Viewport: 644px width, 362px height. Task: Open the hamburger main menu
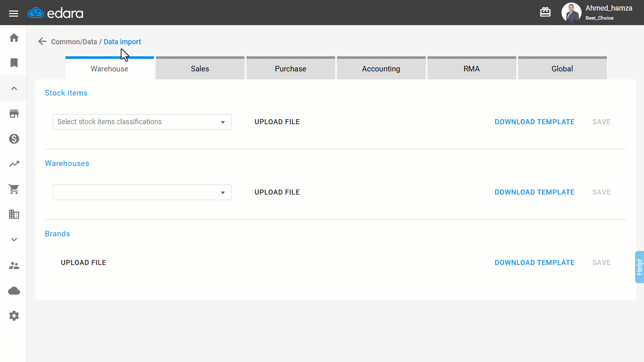tap(14, 14)
